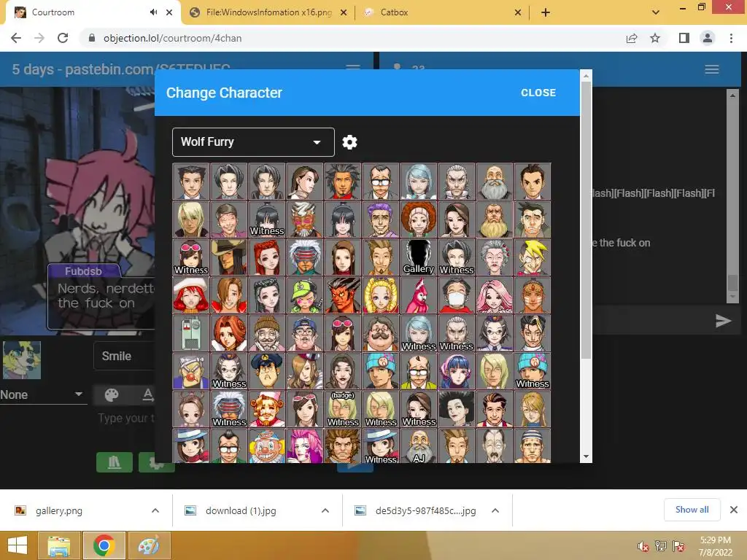Image resolution: width=747 pixels, height=560 pixels.
Task: Open the tab search chevron
Action: [x=656, y=12]
